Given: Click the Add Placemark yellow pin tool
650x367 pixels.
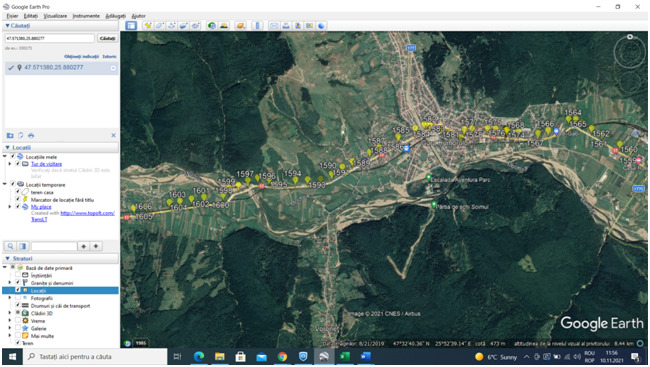Looking at the screenshot, I should (148, 26).
